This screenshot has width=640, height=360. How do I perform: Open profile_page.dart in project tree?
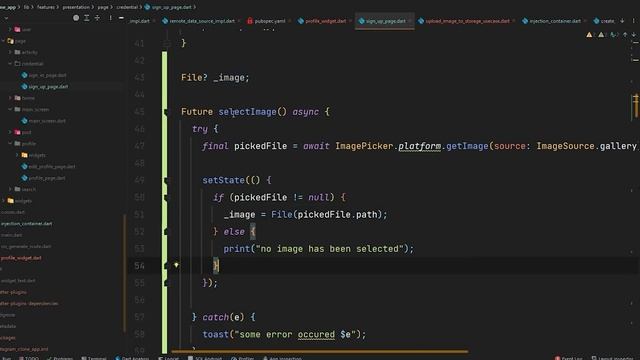pyautogui.click(x=47, y=178)
